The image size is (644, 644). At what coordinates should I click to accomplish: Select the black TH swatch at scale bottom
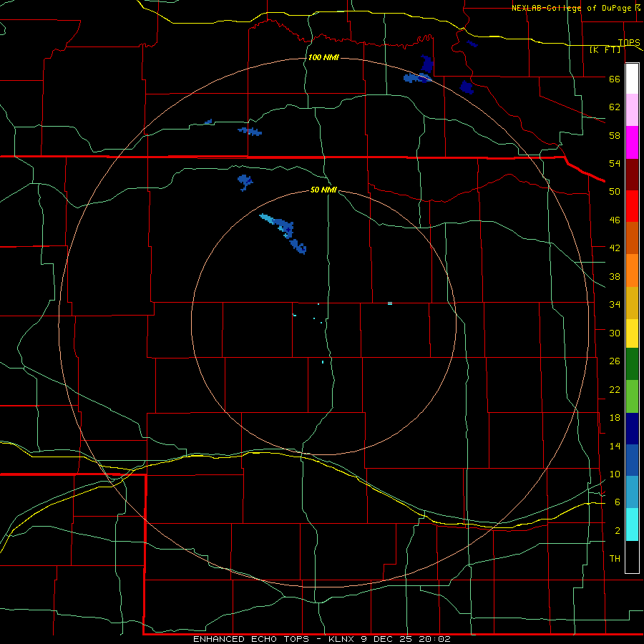tap(632, 557)
